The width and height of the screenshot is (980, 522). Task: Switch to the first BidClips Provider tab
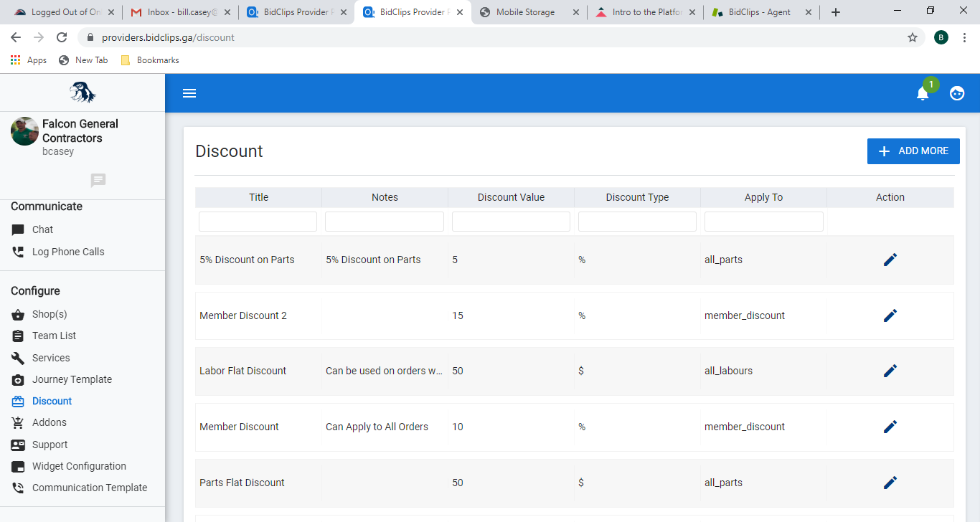pos(296,12)
